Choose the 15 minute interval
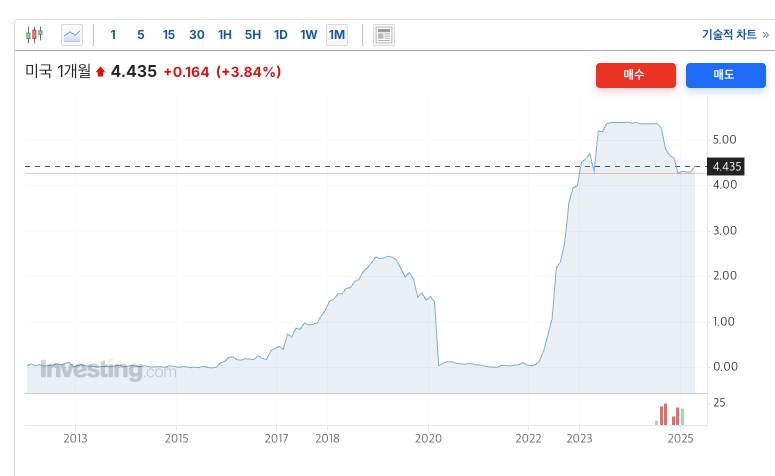The width and height of the screenshot is (775, 476). 169,35
